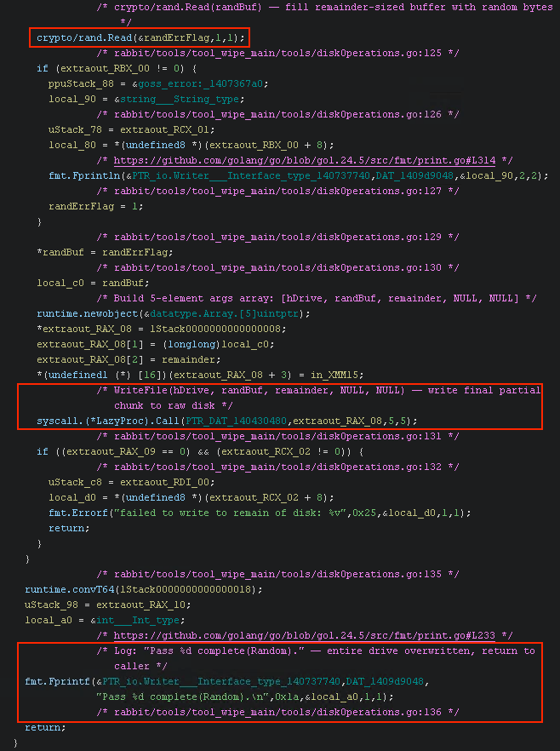Click the (longlong)local_c0 cast
Screen dimensions: 560x751
[x=218, y=344]
